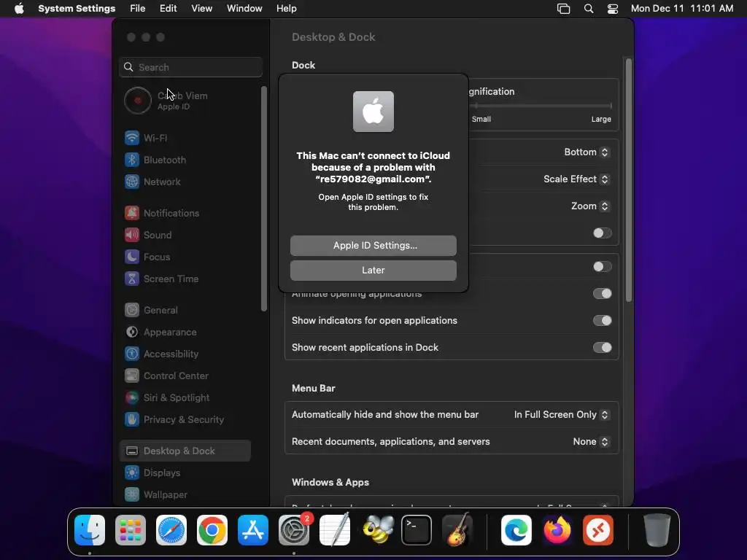Open the Zoom dropdown
The width and height of the screenshot is (747, 560).
(x=589, y=206)
